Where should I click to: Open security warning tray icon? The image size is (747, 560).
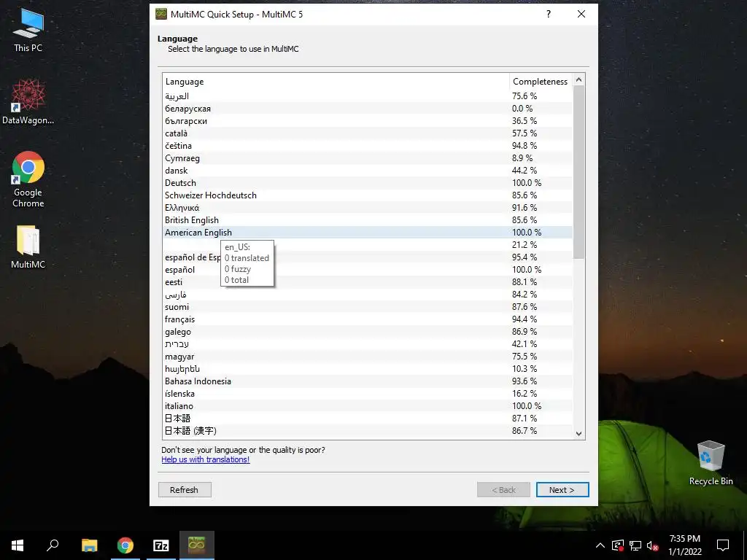tap(618, 545)
